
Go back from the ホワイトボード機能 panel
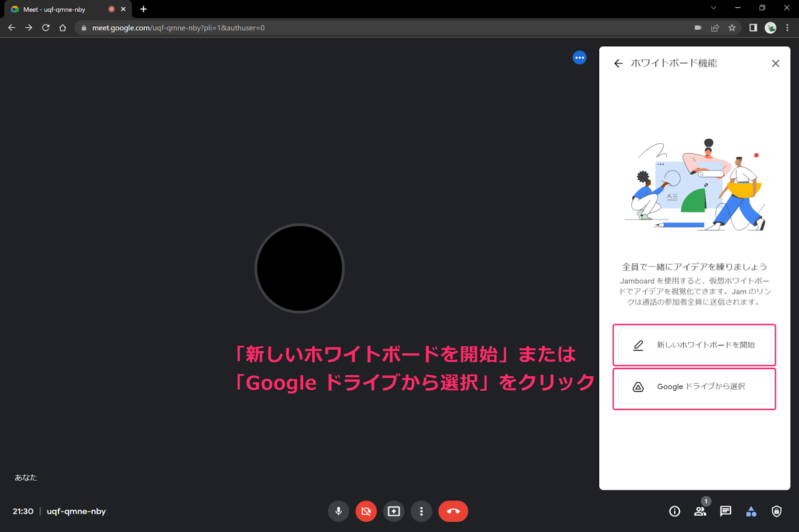click(x=618, y=63)
